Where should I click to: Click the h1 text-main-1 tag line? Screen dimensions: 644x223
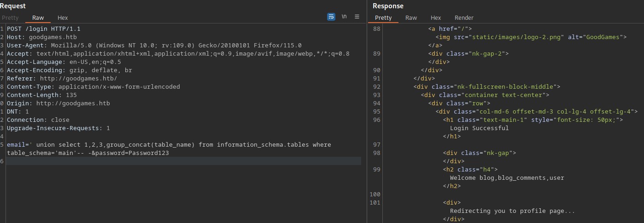pyautogui.click(x=533, y=120)
